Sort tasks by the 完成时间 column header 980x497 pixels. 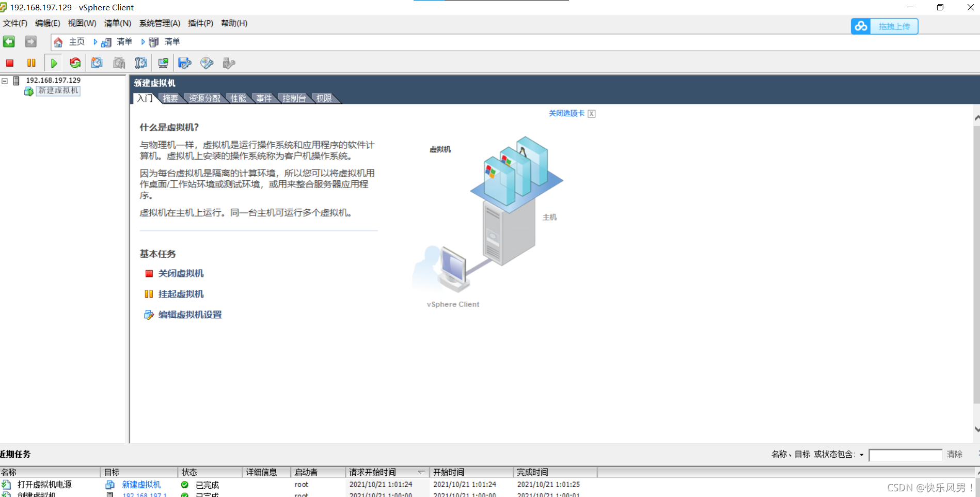(555, 472)
